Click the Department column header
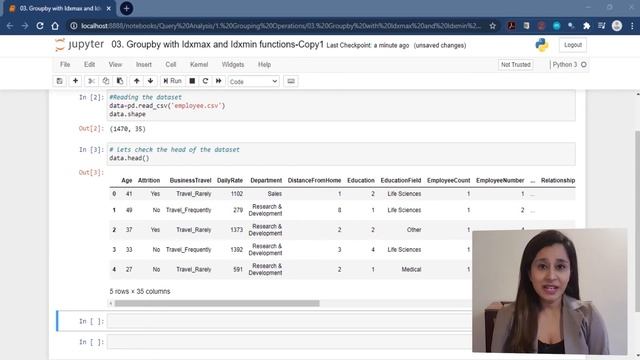The width and height of the screenshot is (640, 360). pyautogui.click(x=266, y=180)
